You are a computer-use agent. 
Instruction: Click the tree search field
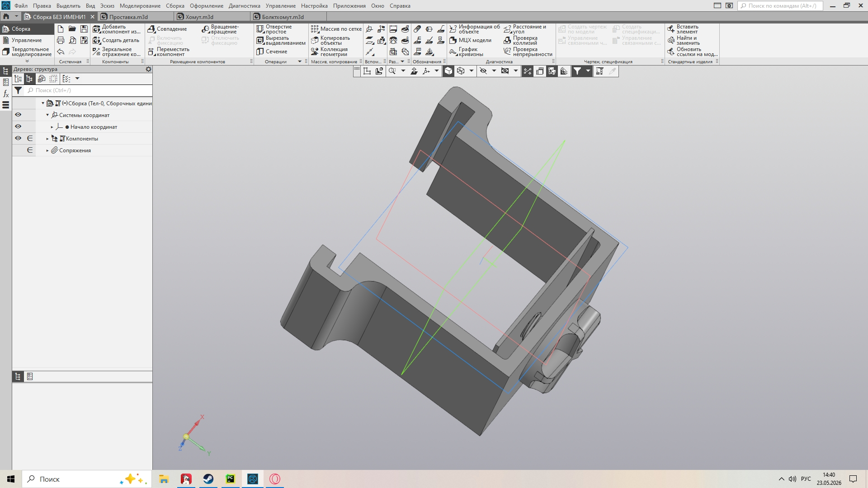click(88, 90)
